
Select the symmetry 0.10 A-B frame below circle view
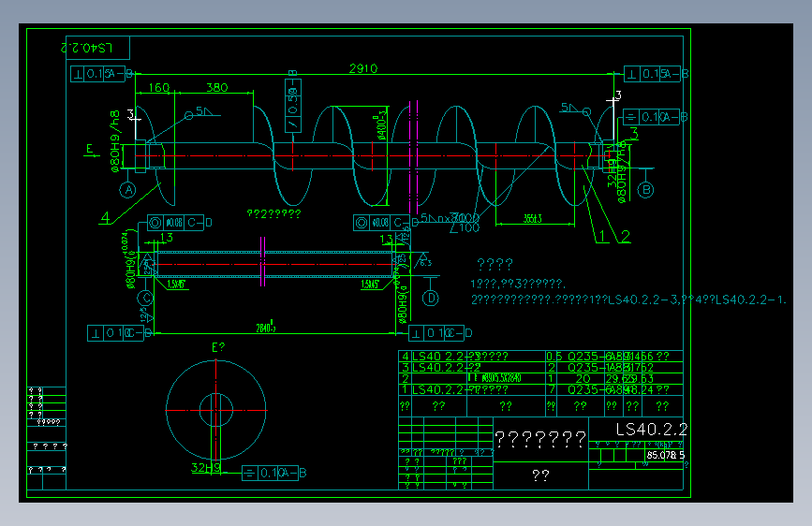(274, 473)
